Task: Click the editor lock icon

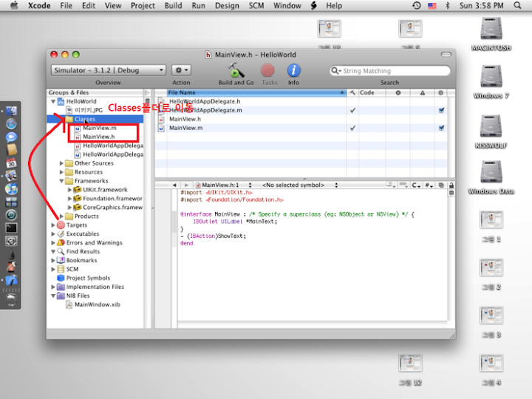Action: [x=451, y=185]
